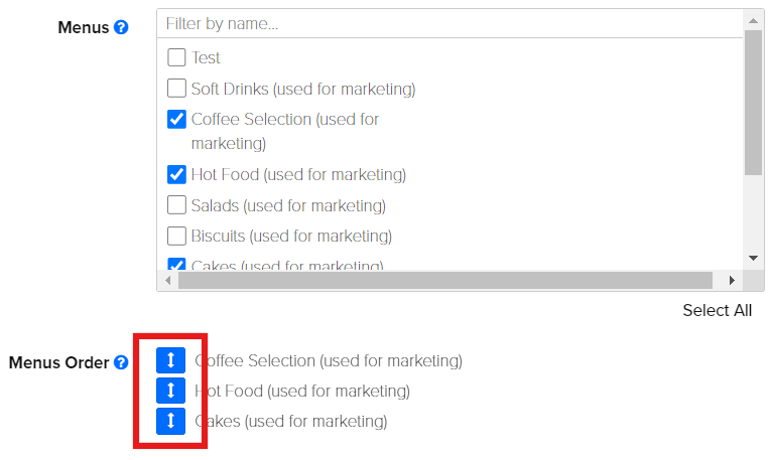Viewport: 770px width, 460px height.
Task: Click the Menus Order help question mark icon
Action: coord(121,362)
